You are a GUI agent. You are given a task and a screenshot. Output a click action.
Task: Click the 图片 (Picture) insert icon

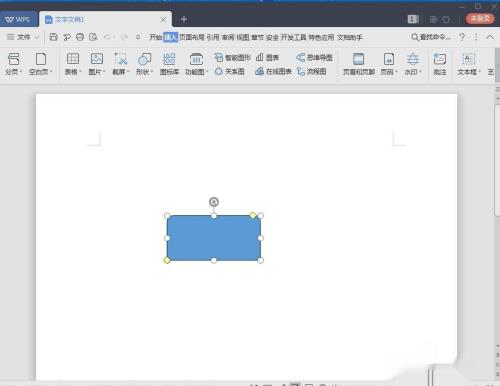click(97, 64)
